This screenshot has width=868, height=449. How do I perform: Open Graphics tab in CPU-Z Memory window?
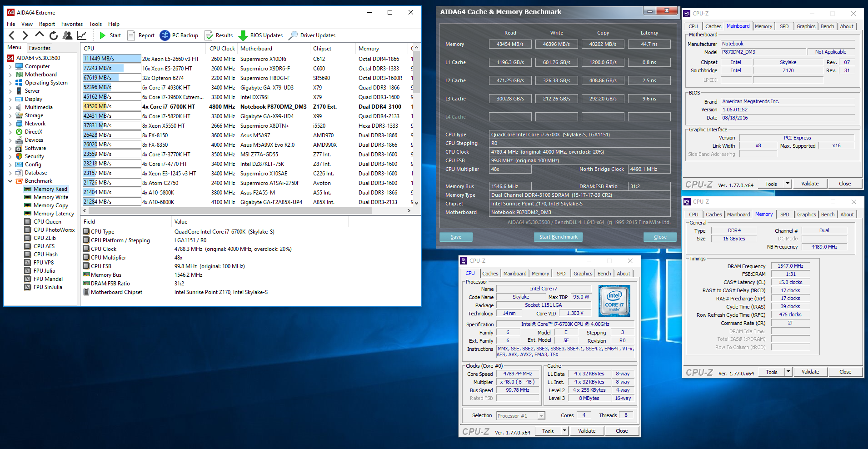[806, 215]
